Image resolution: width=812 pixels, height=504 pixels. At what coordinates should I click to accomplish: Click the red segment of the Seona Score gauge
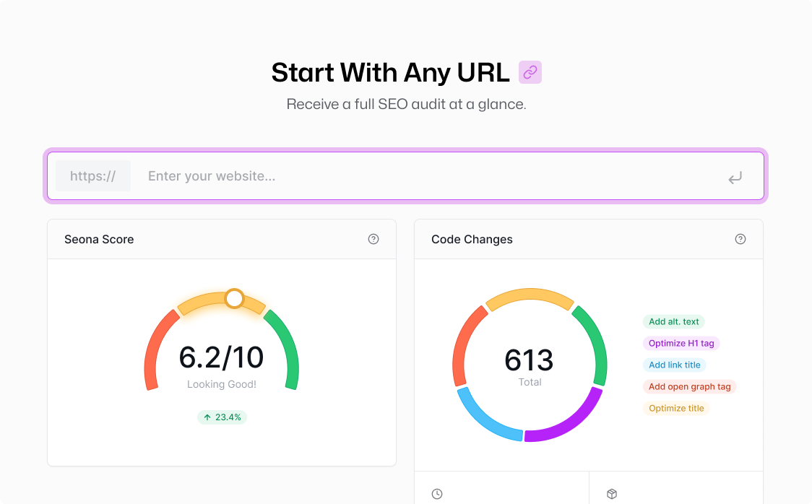pyautogui.click(x=154, y=347)
